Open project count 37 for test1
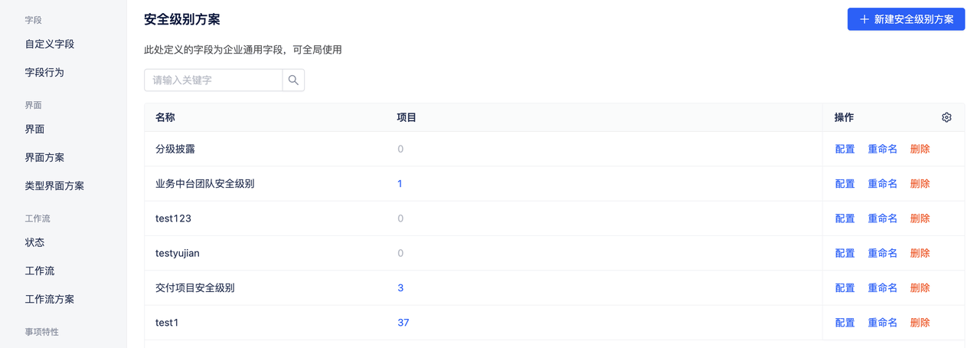Image resolution: width=980 pixels, height=348 pixels. (x=403, y=323)
